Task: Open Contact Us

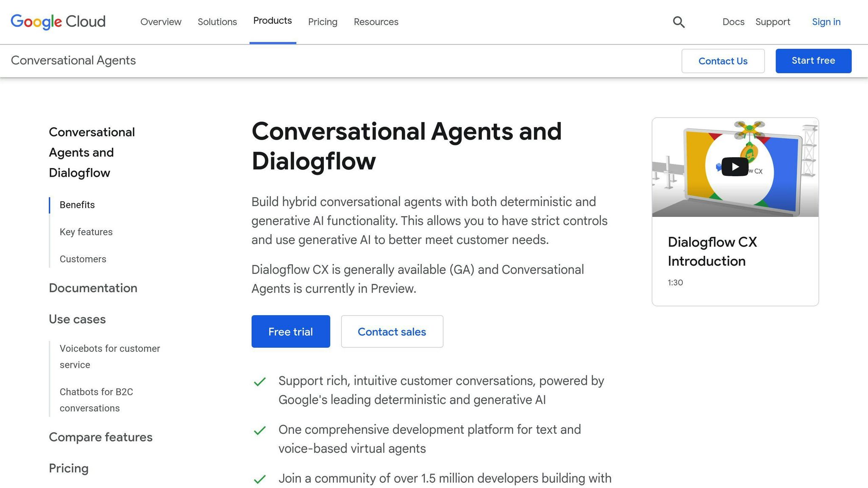Action: [723, 61]
